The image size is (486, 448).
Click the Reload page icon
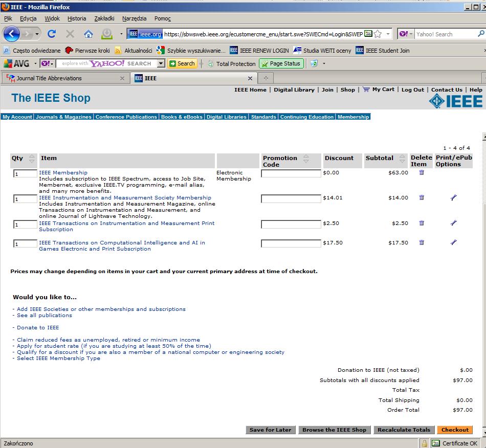coord(52,34)
